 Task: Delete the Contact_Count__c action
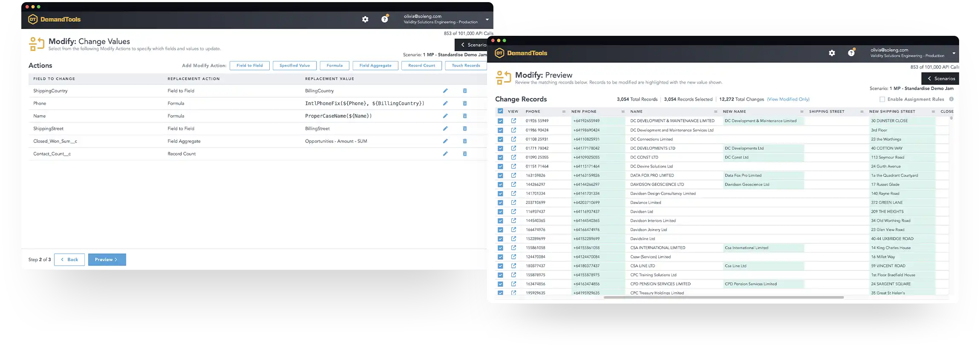tap(465, 154)
